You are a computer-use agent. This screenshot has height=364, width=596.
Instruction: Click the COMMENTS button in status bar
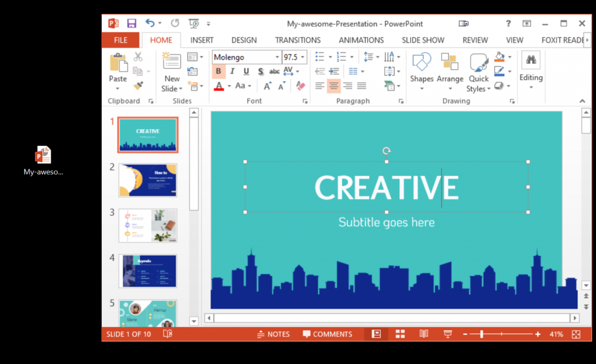(328, 334)
